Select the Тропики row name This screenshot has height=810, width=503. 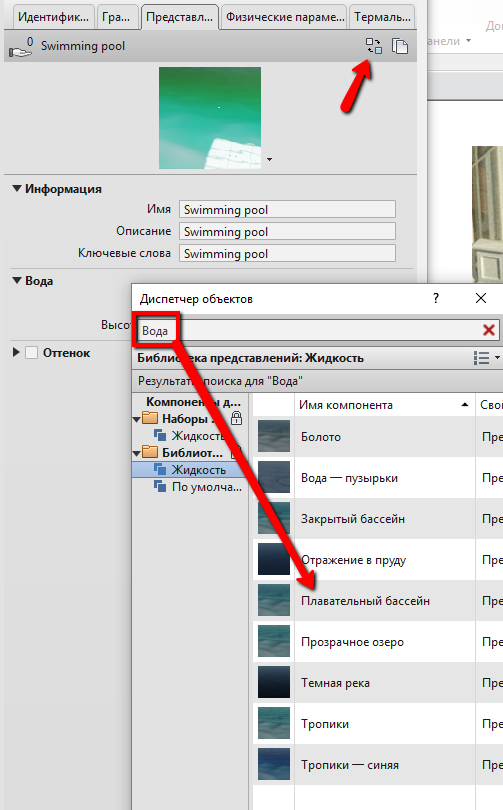coord(325,724)
